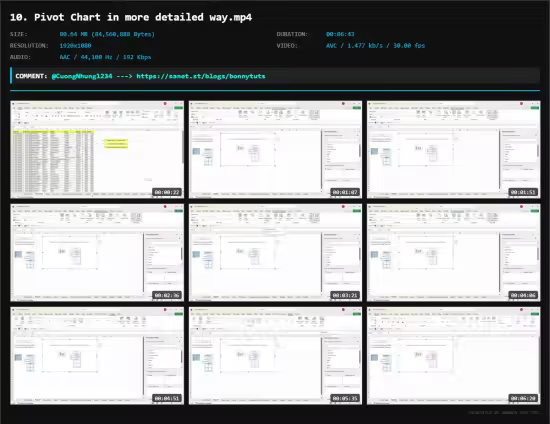Open the thumbnail stamped 00:01:51

point(454,149)
